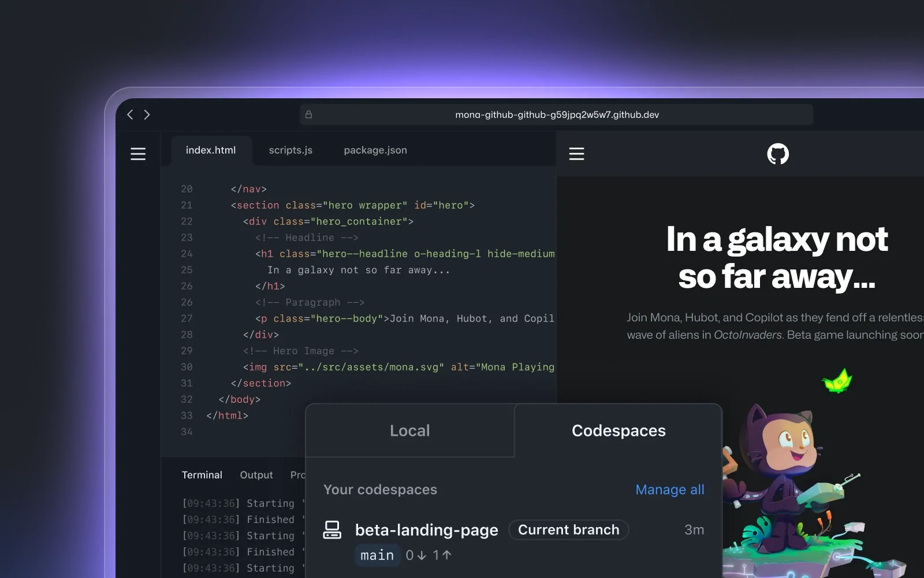Click line number 21 in the editor
924x578 pixels.
[x=187, y=205]
